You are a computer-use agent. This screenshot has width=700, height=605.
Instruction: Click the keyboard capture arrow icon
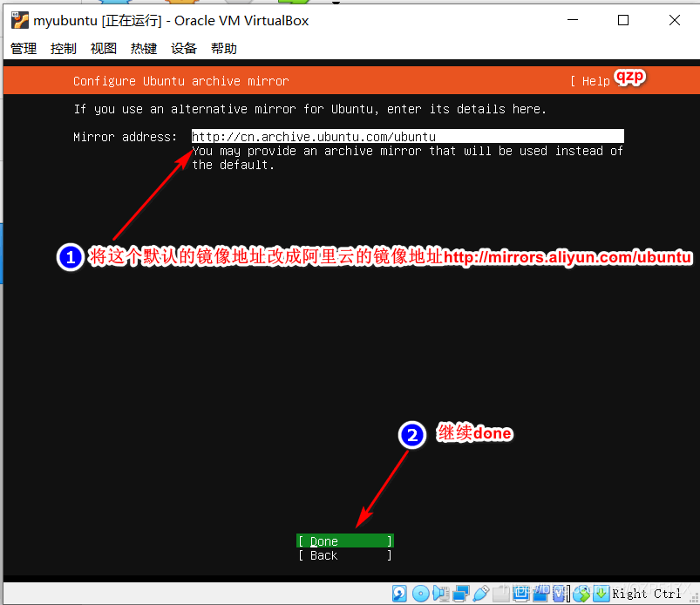click(601, 594)
